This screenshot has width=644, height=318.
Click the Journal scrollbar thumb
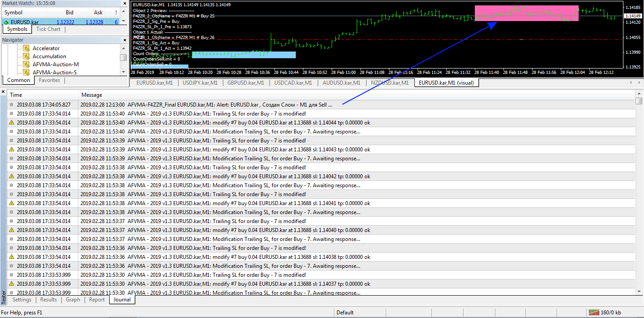(639, 101)
